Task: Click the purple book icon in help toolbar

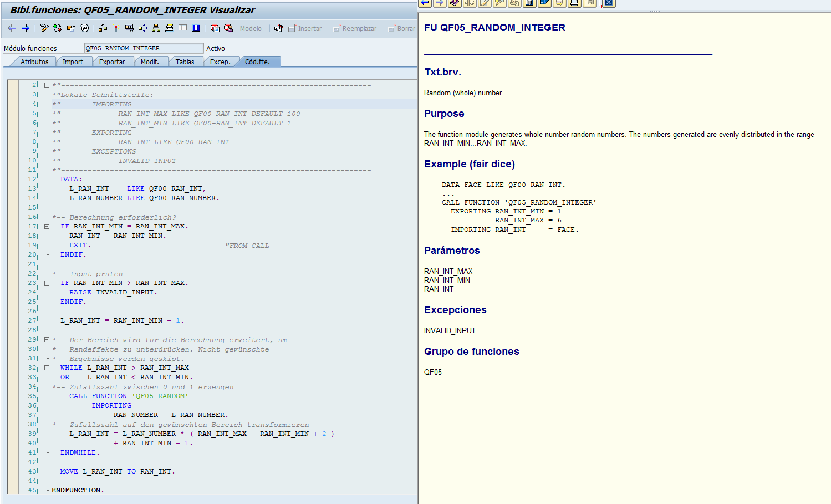Action: pos(455,3)
